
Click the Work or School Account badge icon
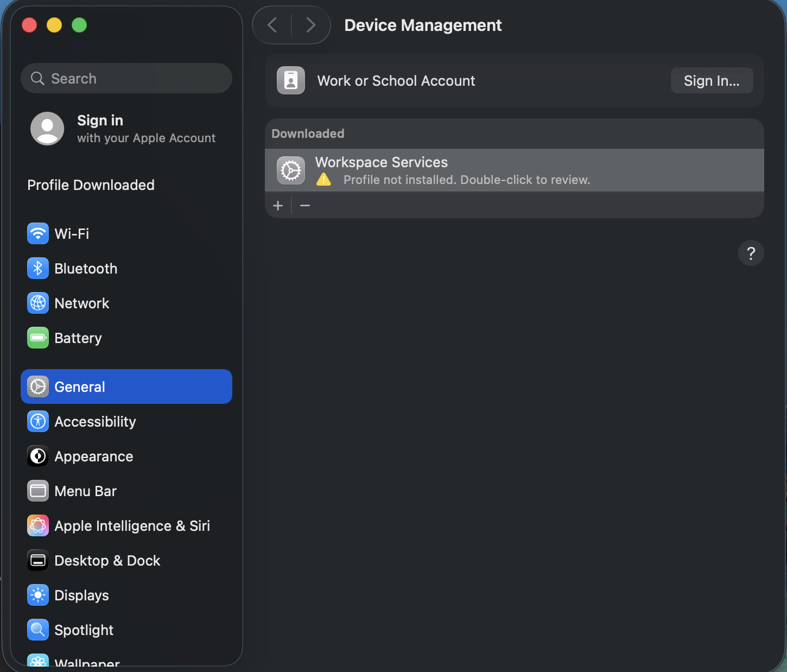tap(290, 80)
